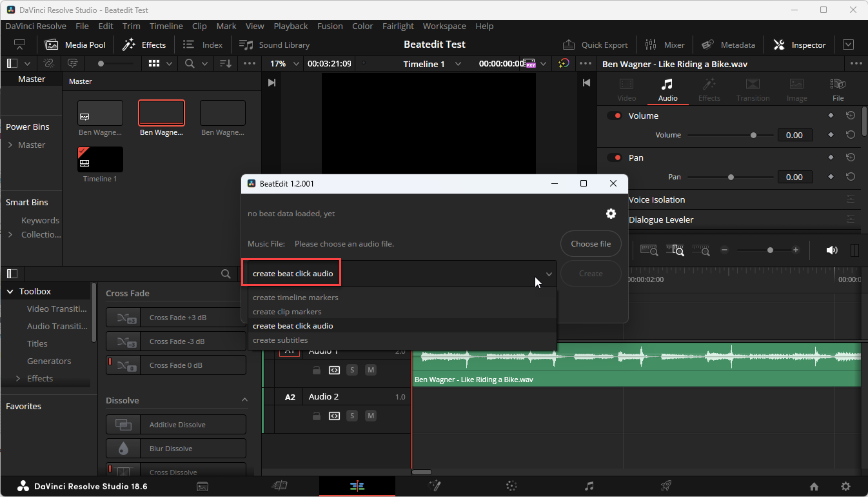This screenshot has height=497, width=868.
Task: Open the Project Manager home icon
Action: (x=814, y=487)
